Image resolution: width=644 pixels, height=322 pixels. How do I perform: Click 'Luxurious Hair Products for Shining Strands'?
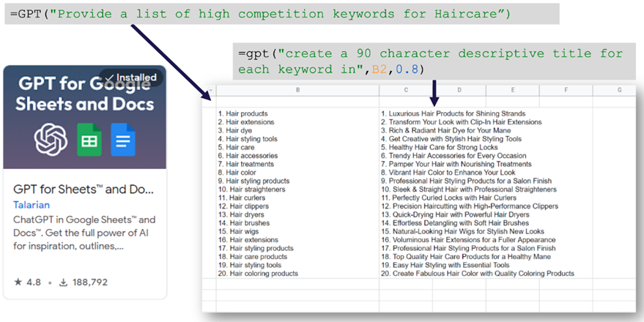point(457,113)
